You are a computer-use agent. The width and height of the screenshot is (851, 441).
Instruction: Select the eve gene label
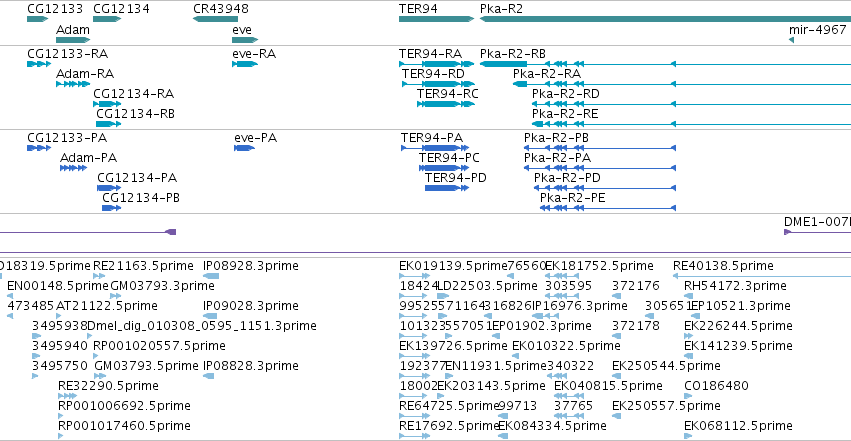[242, 30]
